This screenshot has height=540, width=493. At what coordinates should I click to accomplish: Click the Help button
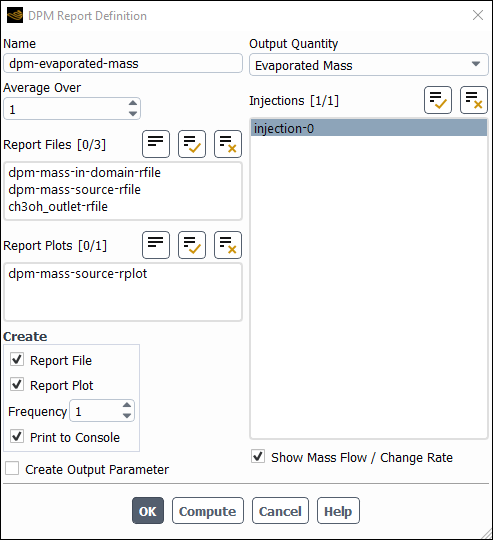tap(338, 511)
